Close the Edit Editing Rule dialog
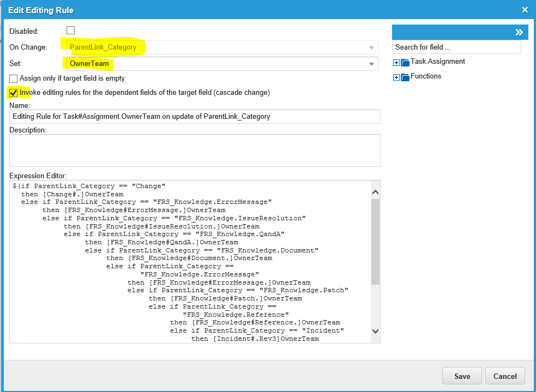Viewport: 536px width, 392px height. [x=525, y=10]
